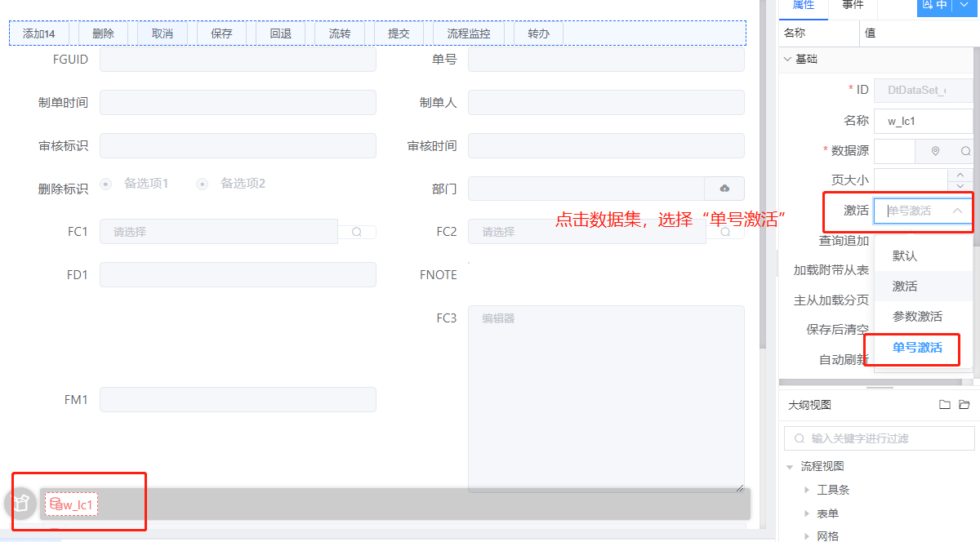Click the magnifier icon in 数据源 field
Screen dimensions: 980x542
964,151
